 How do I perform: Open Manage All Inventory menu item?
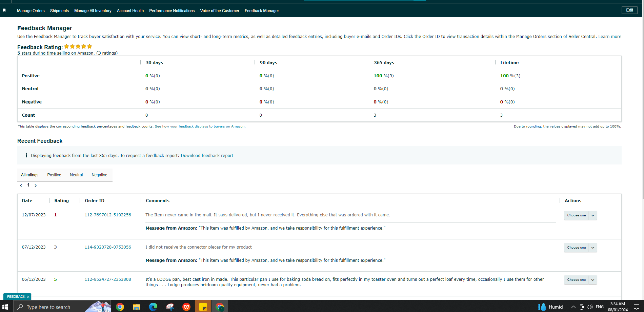(x=93, y=11)
